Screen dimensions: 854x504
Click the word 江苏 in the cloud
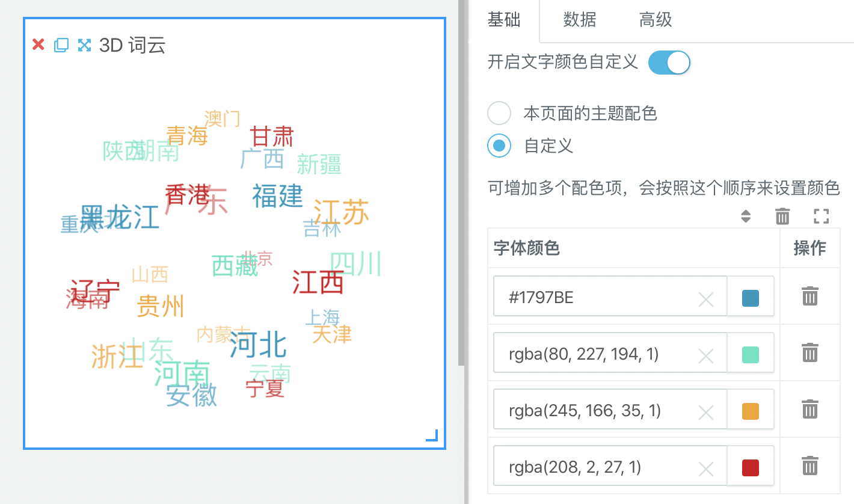[342, 212]
